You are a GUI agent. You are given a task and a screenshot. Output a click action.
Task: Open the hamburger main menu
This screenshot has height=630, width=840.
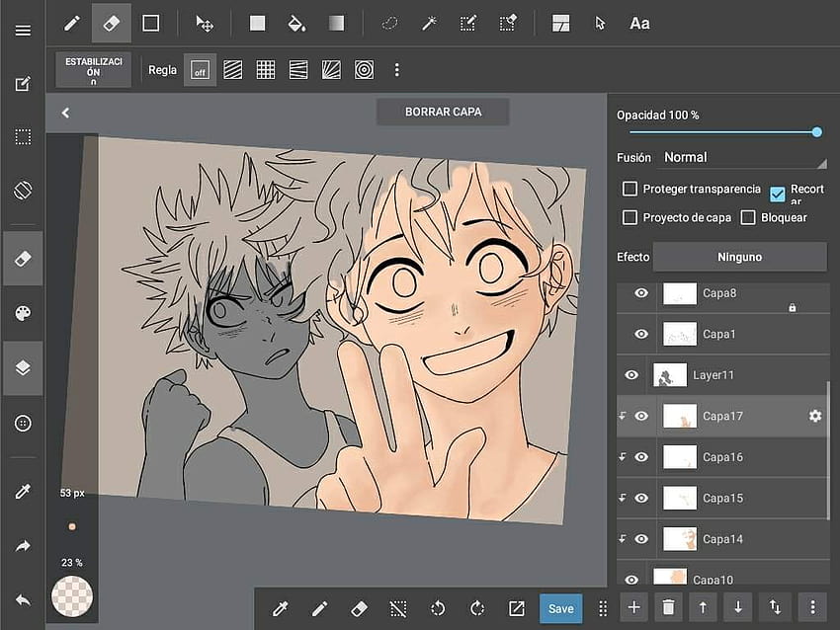[x=23, y=30]
